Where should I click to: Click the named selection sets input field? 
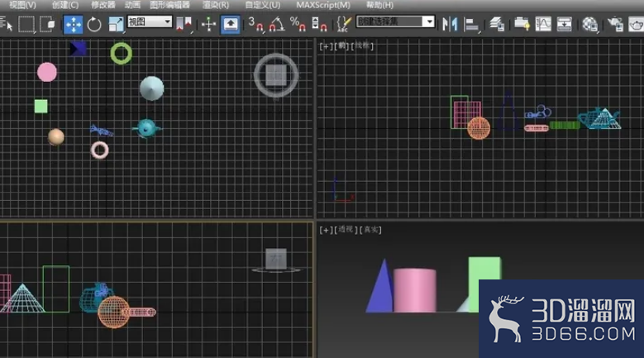389,21
